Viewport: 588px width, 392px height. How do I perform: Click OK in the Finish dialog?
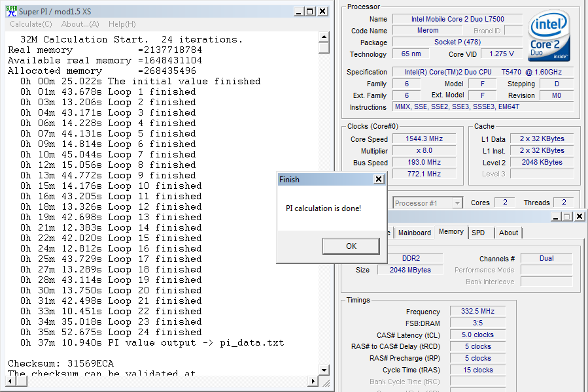pos(351,246)
